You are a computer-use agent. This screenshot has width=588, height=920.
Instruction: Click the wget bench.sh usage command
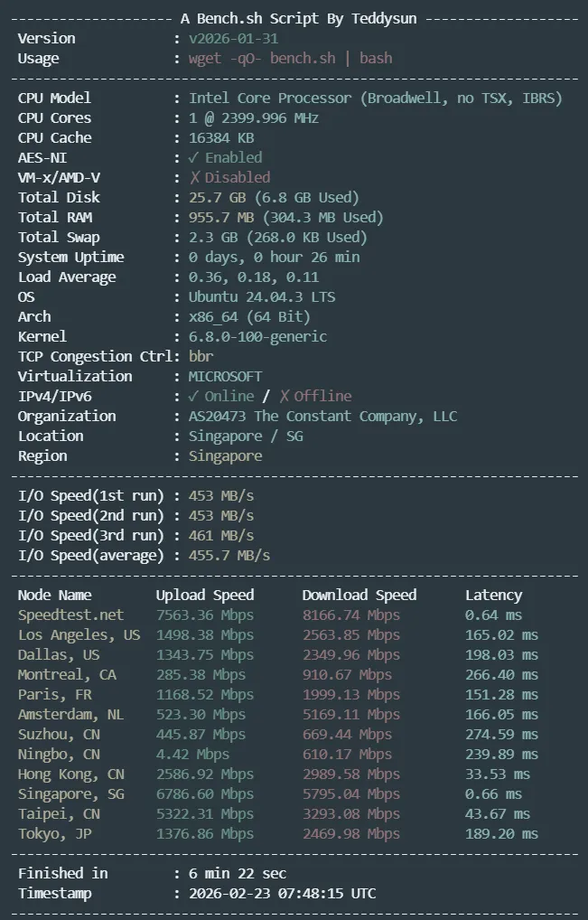[x=290, y=58]
